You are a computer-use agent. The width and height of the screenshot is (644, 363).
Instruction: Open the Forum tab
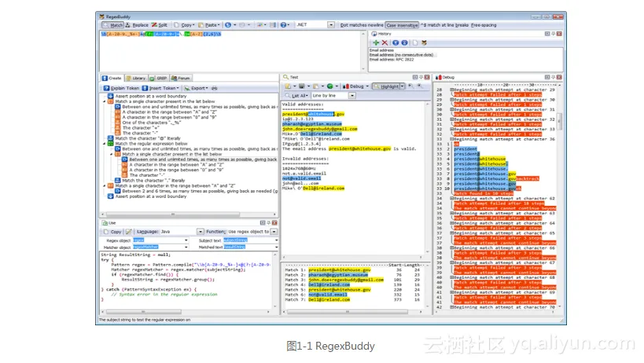point(181,78)
